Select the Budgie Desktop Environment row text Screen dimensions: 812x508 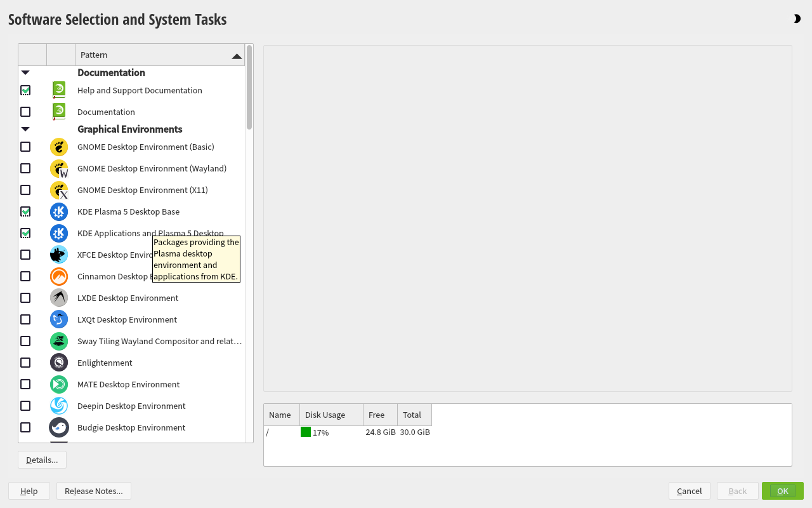click(x=131, y=427)
